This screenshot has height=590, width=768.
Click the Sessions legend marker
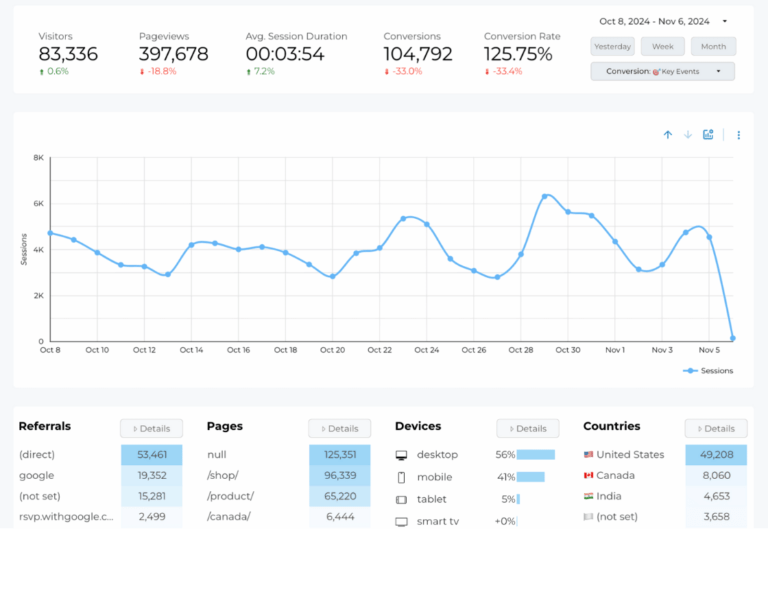point(690,371)
